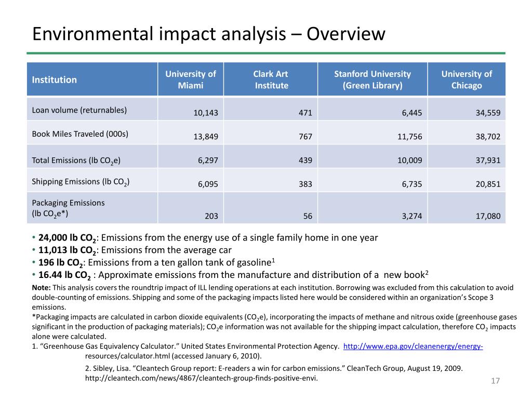Click the 'Total Emissions (lb CO2e)' row label
Screen dimensions: 532x399
coord(76,161)
